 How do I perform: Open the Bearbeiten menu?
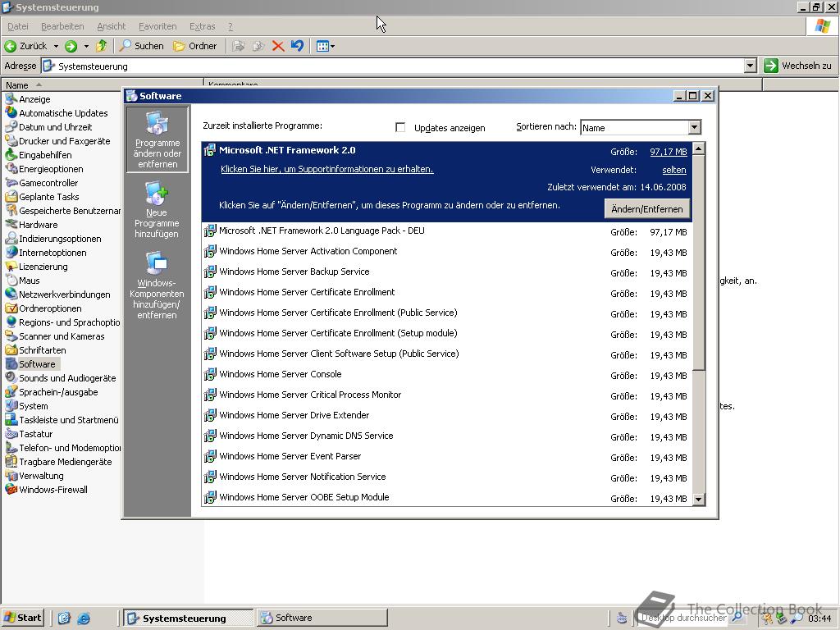(62, 26)
